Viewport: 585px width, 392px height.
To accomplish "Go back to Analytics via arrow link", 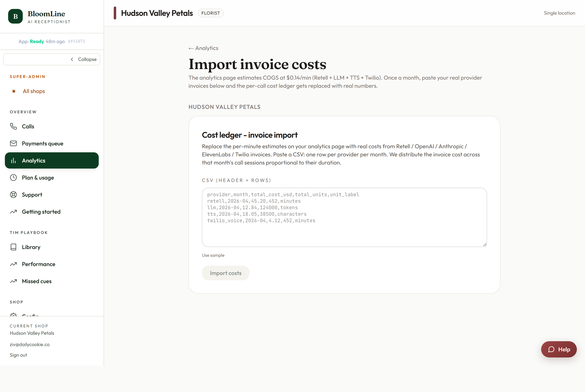I will point(203,48).
